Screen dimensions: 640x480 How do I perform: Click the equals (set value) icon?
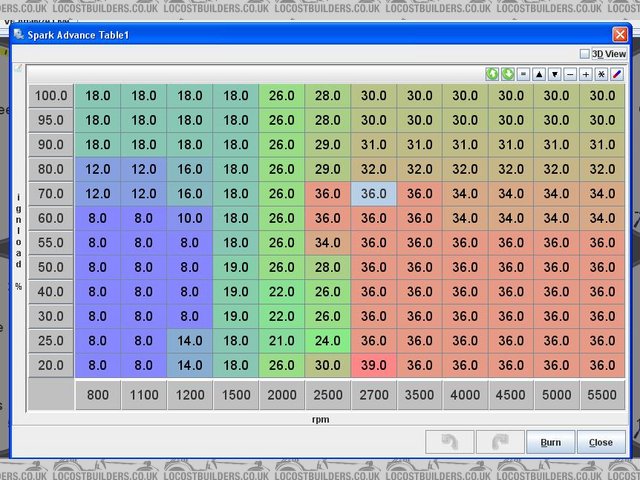tap(523, 74)
